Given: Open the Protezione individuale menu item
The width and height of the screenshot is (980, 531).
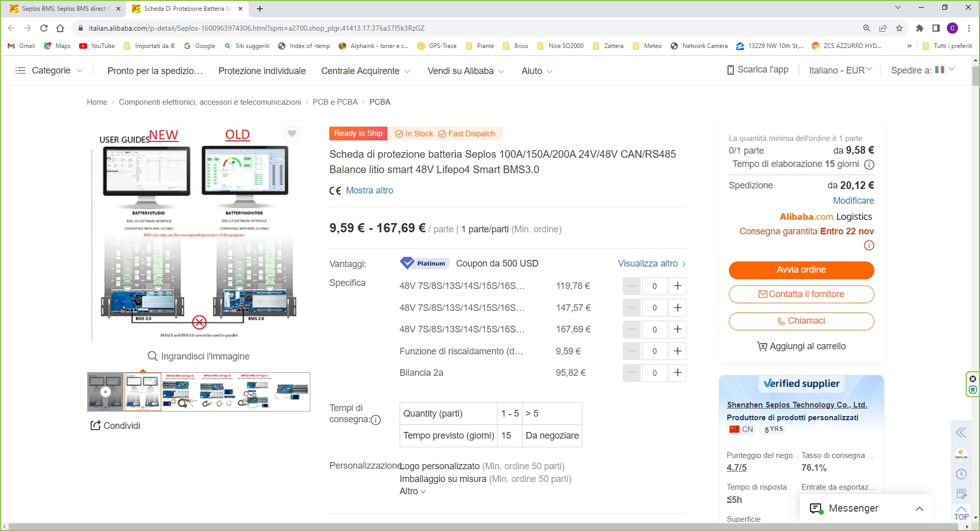Looking at the screenshot, I should coord(262,71).
